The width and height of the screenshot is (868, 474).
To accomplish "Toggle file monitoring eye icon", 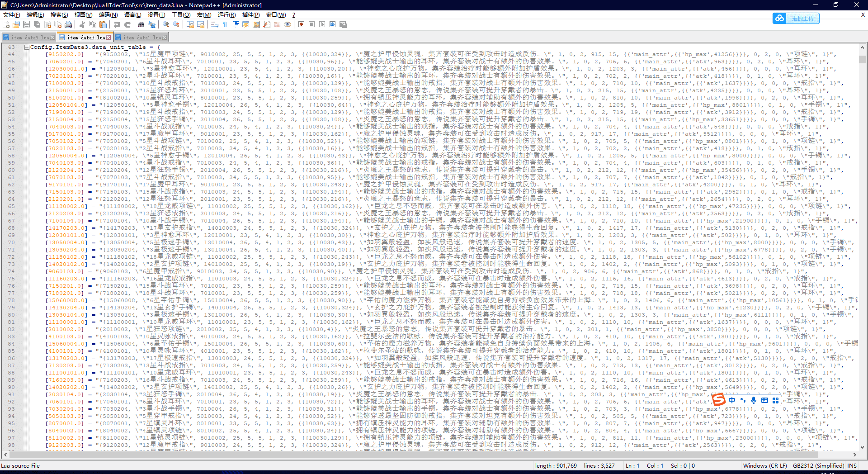I will click(x=288, y=24).
